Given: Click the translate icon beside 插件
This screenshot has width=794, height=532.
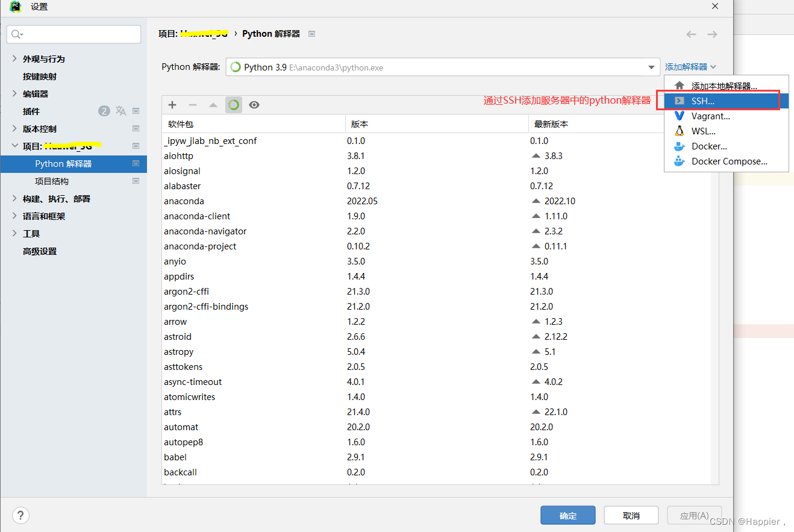Looking at the screenshot, I should coord(120,111).
